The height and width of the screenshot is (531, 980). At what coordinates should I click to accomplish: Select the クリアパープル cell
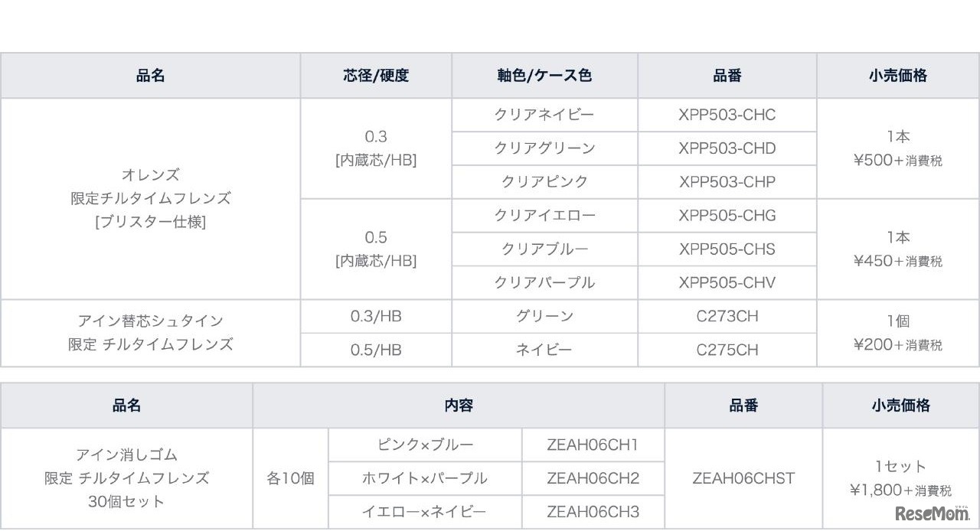(544, 282)
